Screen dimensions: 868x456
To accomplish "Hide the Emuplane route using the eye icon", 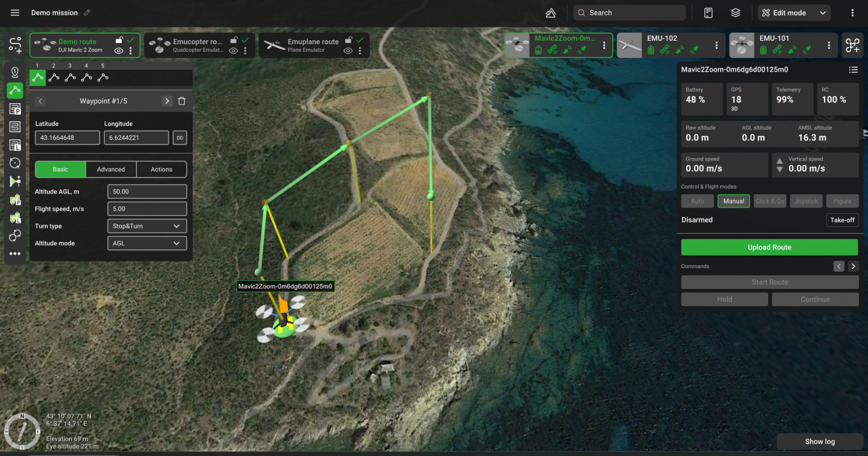I will 348,51.
